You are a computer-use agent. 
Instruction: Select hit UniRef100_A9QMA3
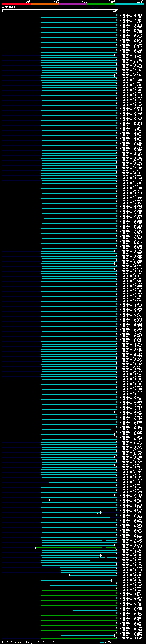click(x=131, y=37)
